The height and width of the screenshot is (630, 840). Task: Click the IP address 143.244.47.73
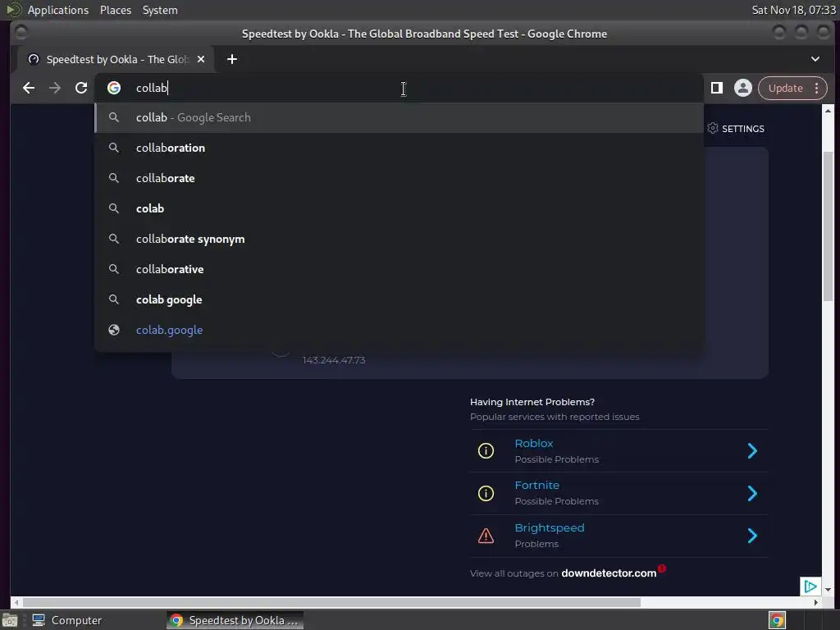pyautogui.click(x=334, y=360)
